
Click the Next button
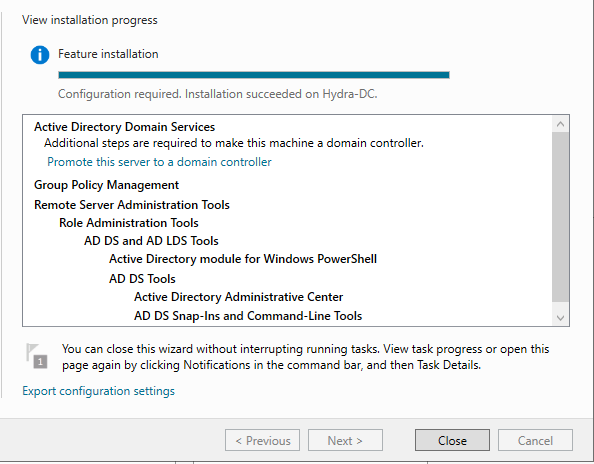[x=345, y=440]
